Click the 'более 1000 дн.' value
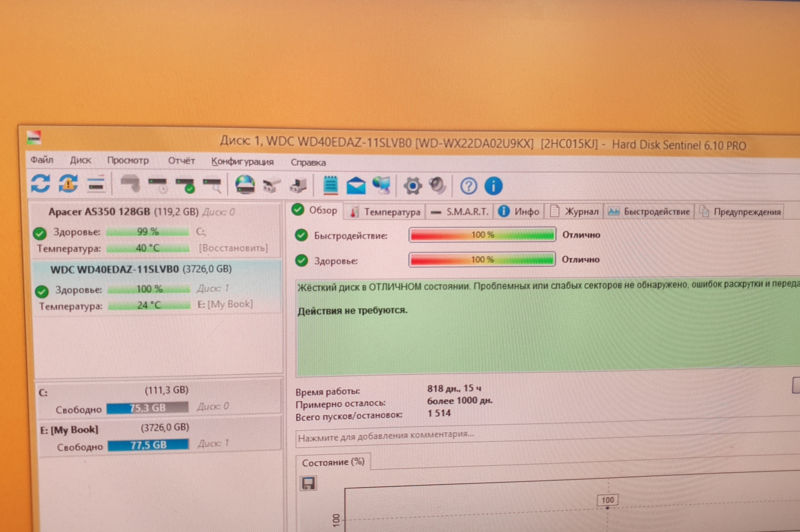Screen dimensions: 800x532 (x=460, y=400)
